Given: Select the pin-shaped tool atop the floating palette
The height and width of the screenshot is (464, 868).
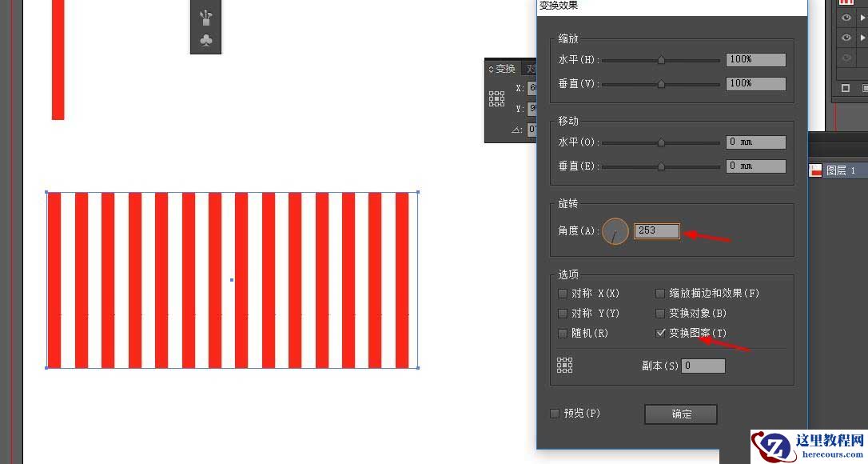Looking at the screenshot, I should click(x=205, y=14).
